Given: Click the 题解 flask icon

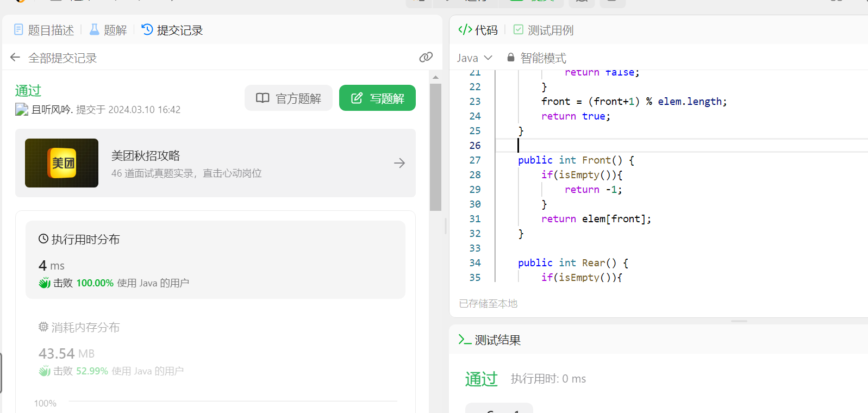Looking at the screenshot, I should 95,29.
